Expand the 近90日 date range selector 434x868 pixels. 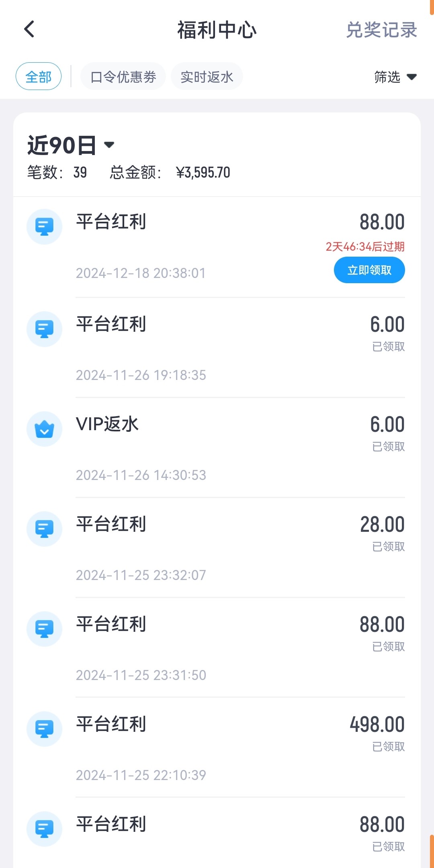71,145
